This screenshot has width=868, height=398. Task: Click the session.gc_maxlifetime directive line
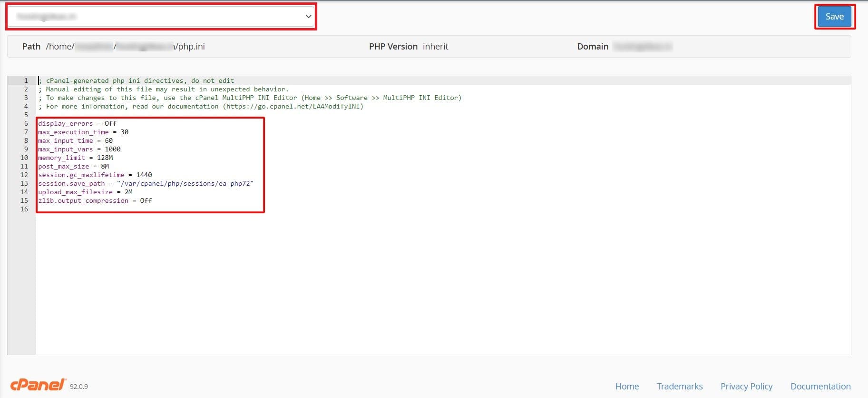pyautogui.click(x=95, y=175)
